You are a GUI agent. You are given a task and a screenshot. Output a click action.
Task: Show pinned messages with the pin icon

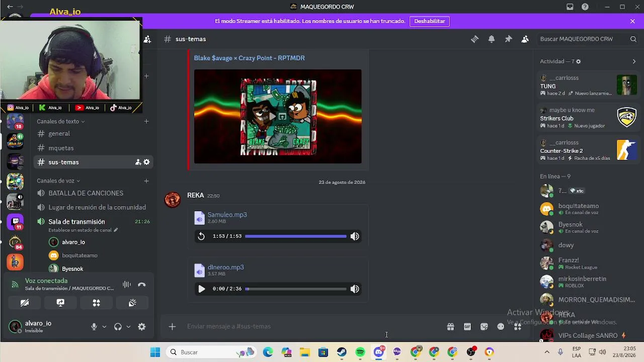point(508,39)
